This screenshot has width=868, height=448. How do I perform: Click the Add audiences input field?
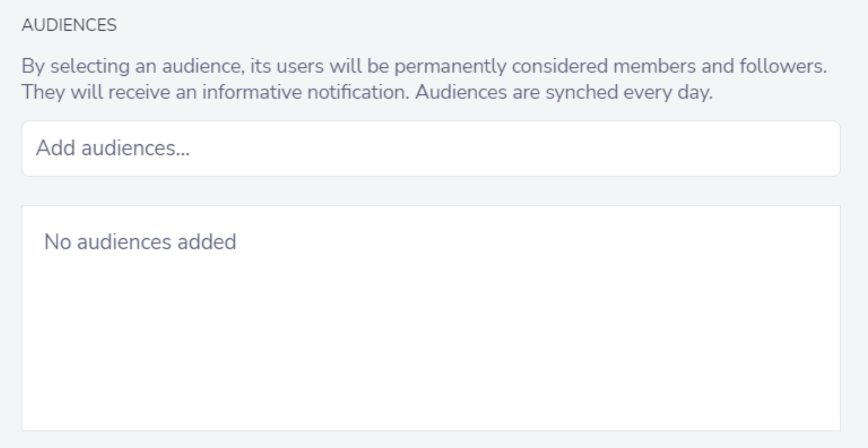point(431,148)
